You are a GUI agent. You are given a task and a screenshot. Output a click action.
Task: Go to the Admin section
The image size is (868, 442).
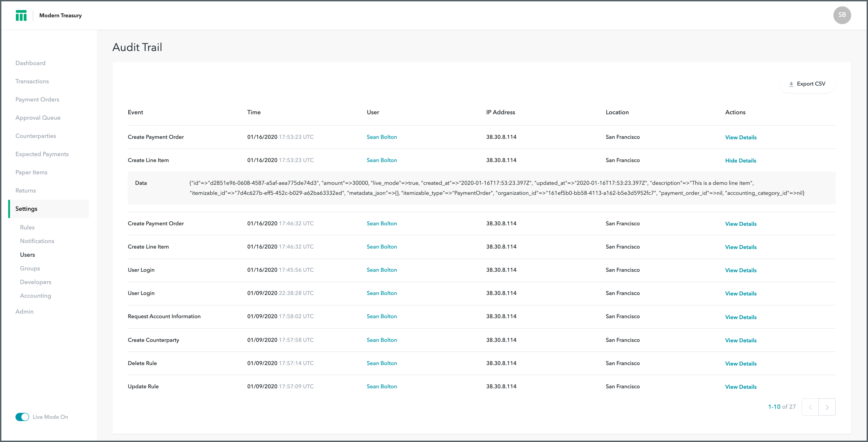[24, 312]
